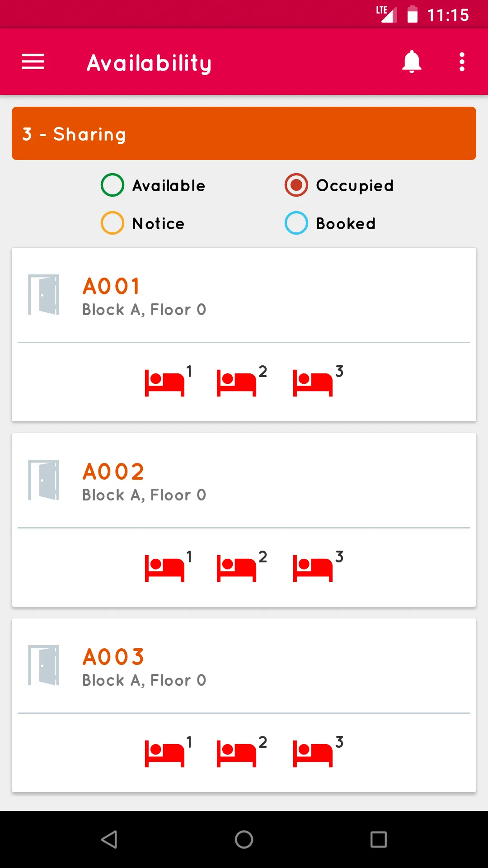Viewport: 488px width, 868px height.
Task: Click the A003 room door icon
Action: pos(44,665)
